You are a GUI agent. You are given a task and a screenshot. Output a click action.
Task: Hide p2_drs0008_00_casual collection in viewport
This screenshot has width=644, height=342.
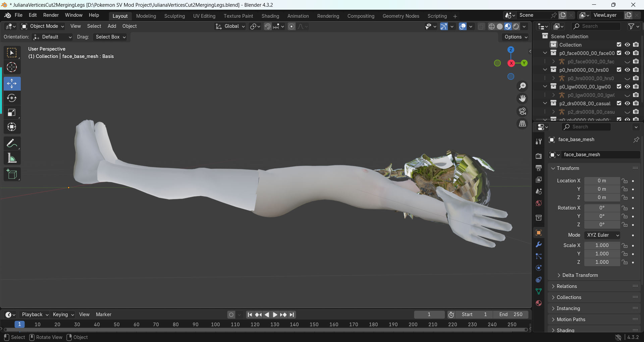pos(627,103)
